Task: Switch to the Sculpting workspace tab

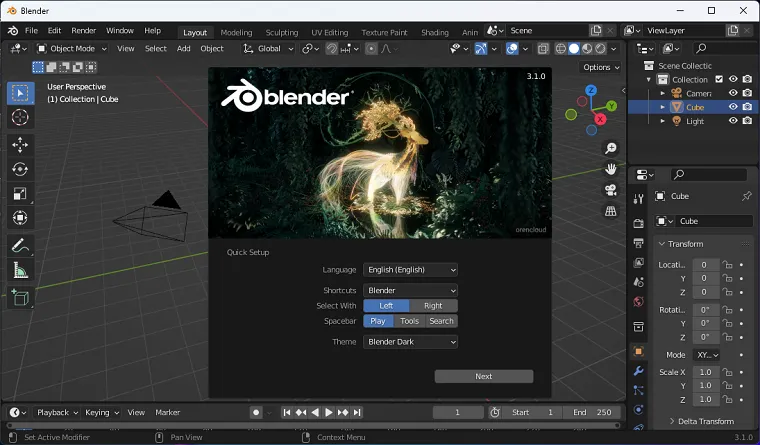Action: coord(282,32)
